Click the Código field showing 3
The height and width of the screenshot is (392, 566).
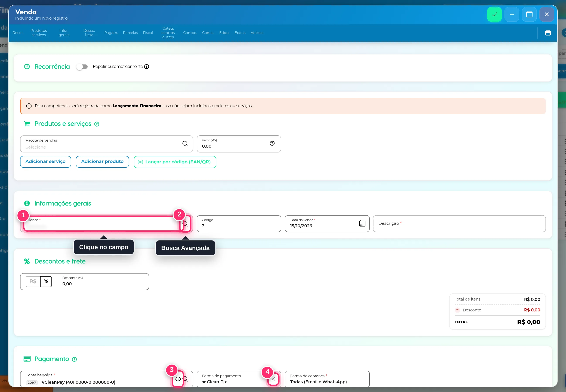coord(239,224)
